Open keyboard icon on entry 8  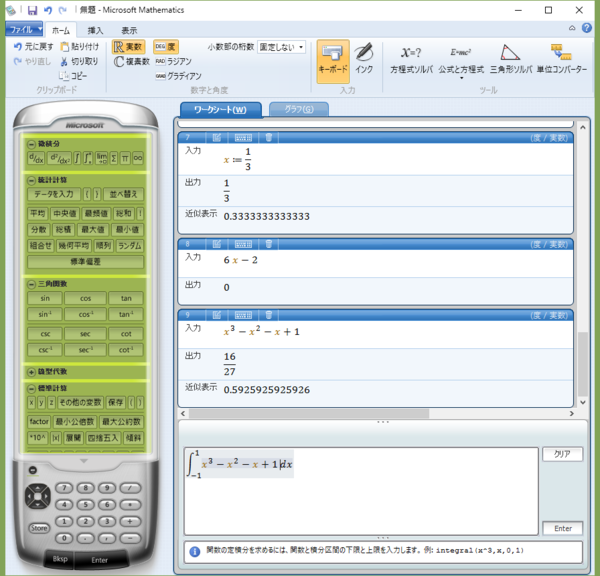pyautogui.click(x=243, y=244)
